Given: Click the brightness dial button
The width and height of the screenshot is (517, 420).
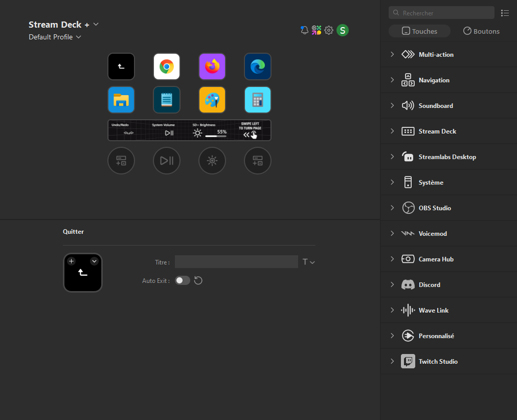Looking at the screenshot, I should pos(212,161).
